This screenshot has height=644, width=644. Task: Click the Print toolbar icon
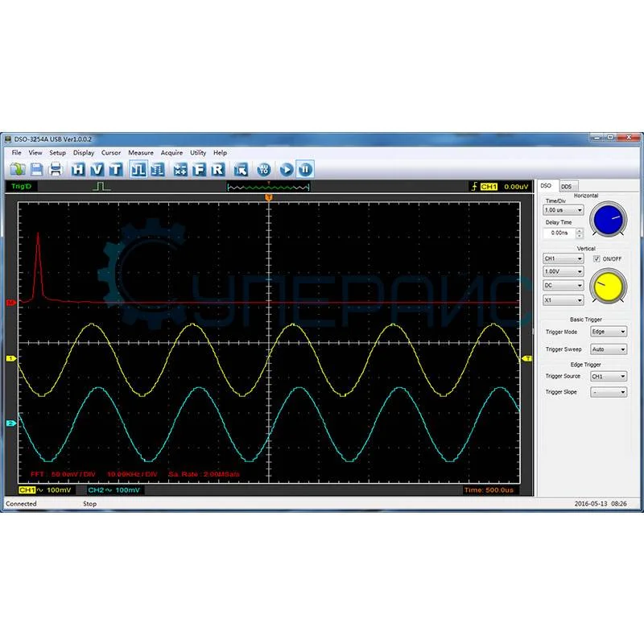(56, 169)
